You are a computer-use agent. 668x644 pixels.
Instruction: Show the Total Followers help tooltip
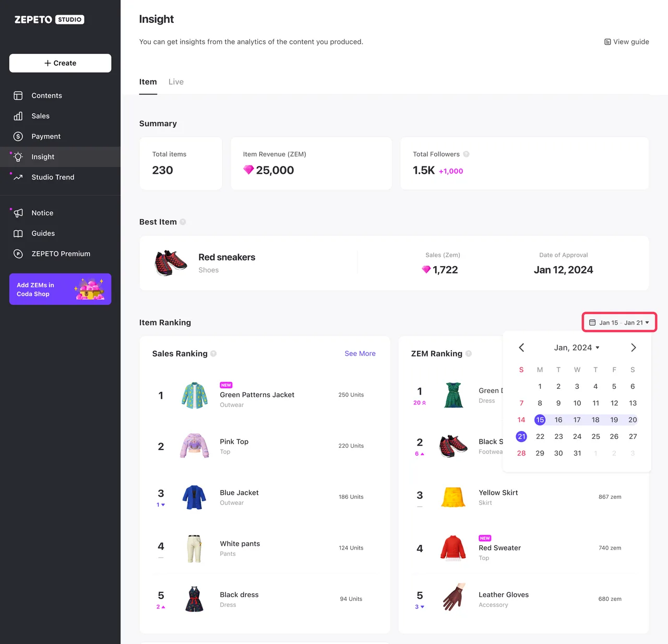pyautogui.click(x=465, y=154)
